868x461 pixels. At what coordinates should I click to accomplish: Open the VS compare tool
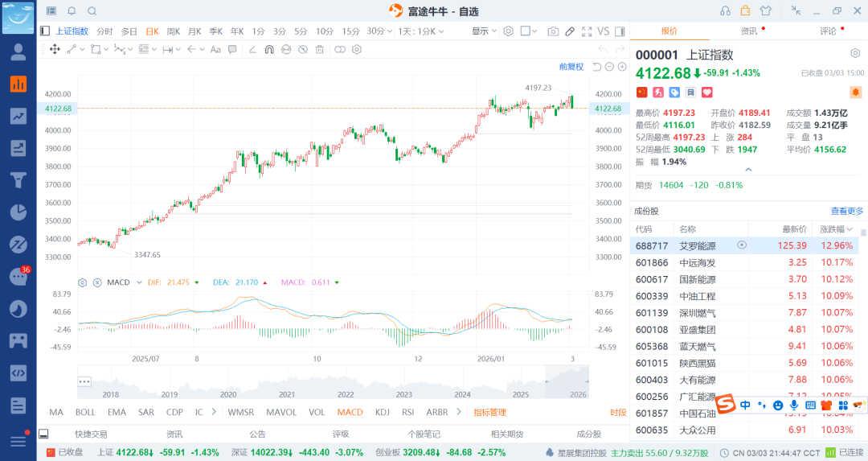tap(603, 31)
